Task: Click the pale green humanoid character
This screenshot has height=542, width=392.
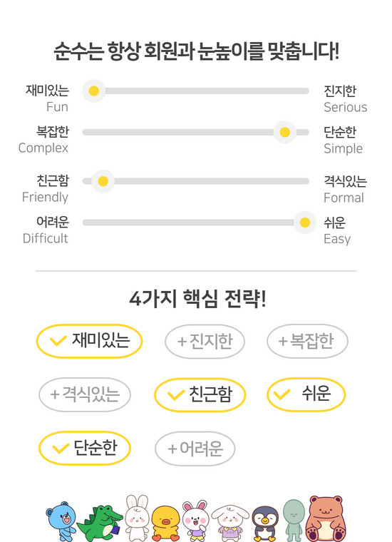Action: click(294, 520)
